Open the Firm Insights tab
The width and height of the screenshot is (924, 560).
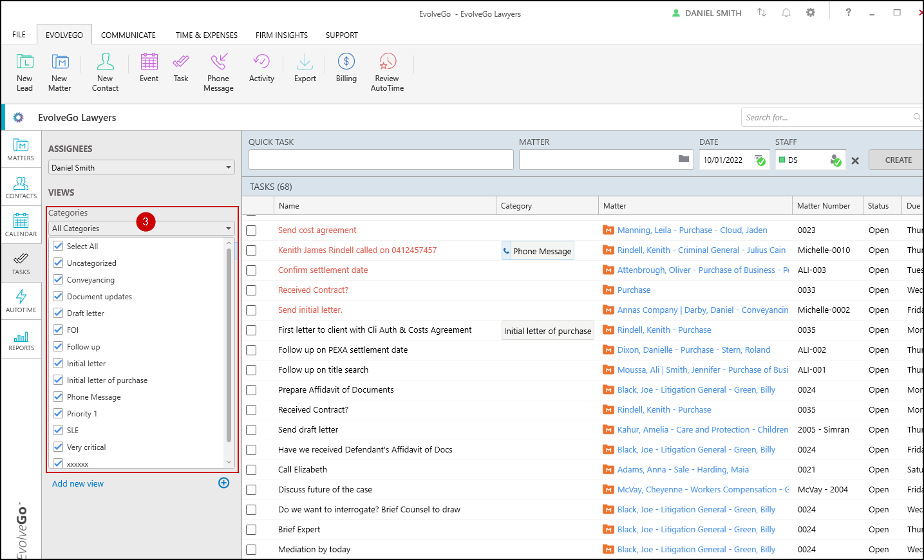tap(281, 35)
